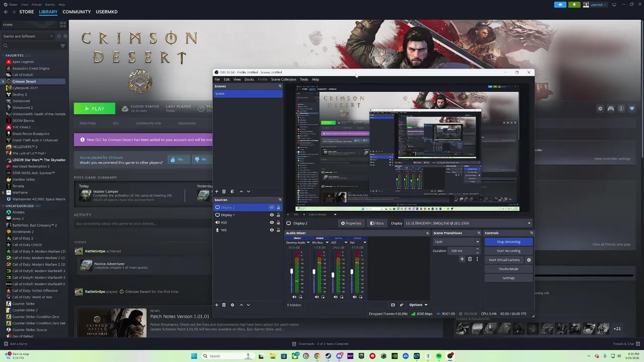Toggle monitoring headphone icon for Yeti
644x362 pixels.
coord(361,297)
